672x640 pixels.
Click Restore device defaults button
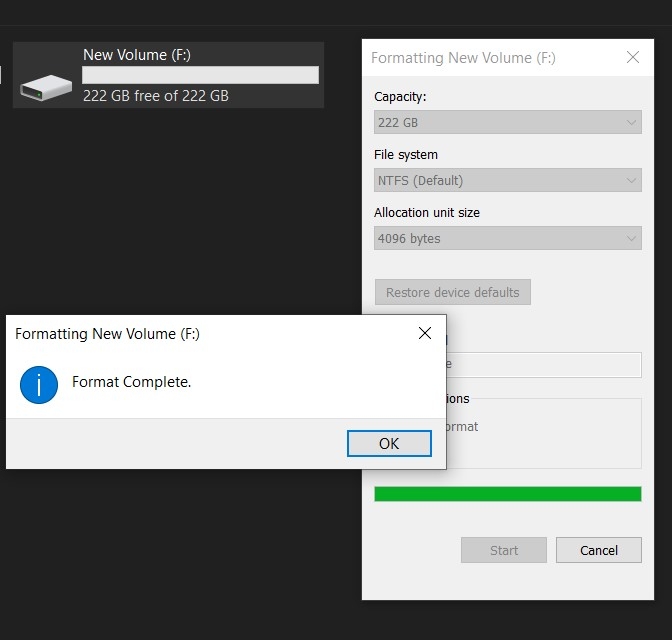point(453,292)
